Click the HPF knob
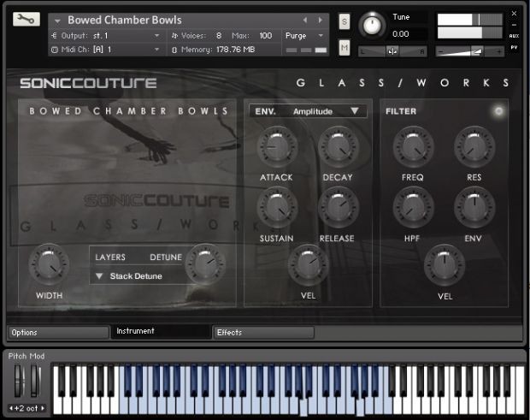 pos(413,207)
